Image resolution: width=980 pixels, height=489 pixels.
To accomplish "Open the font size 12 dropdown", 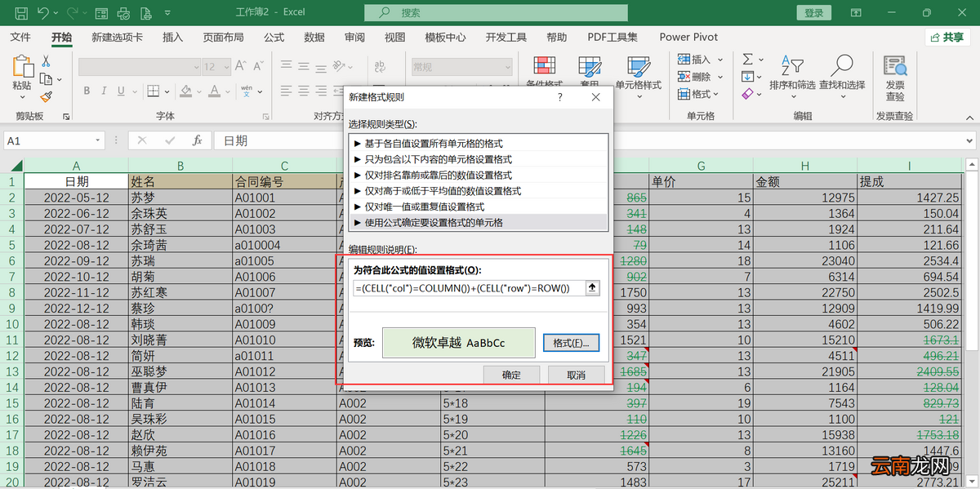I will (225, 67).
